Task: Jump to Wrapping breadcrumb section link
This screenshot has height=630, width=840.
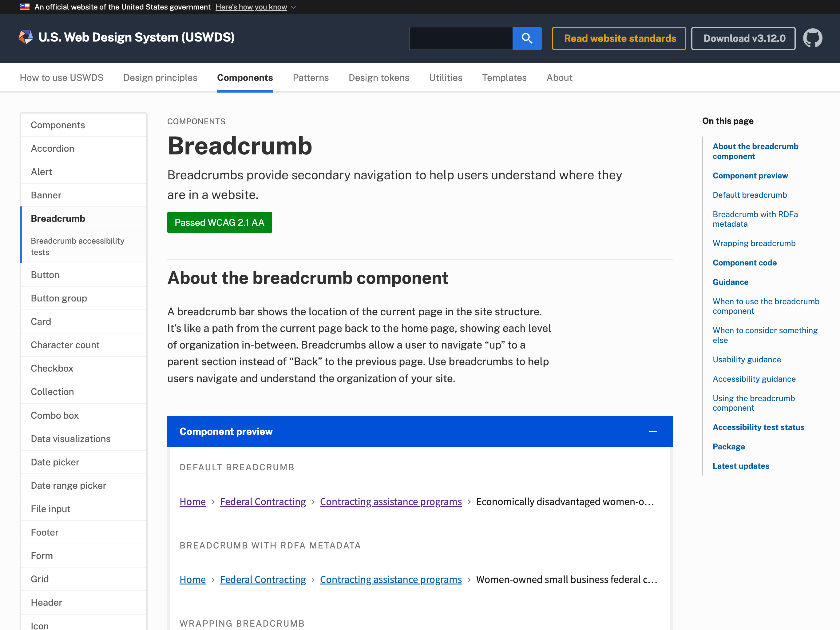Action: 754,243
